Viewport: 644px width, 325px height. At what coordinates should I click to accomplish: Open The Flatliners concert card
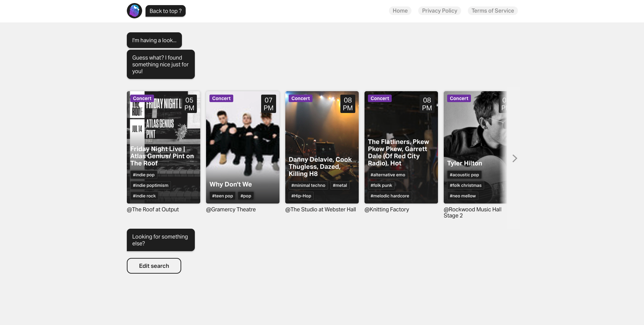(401, 147)
